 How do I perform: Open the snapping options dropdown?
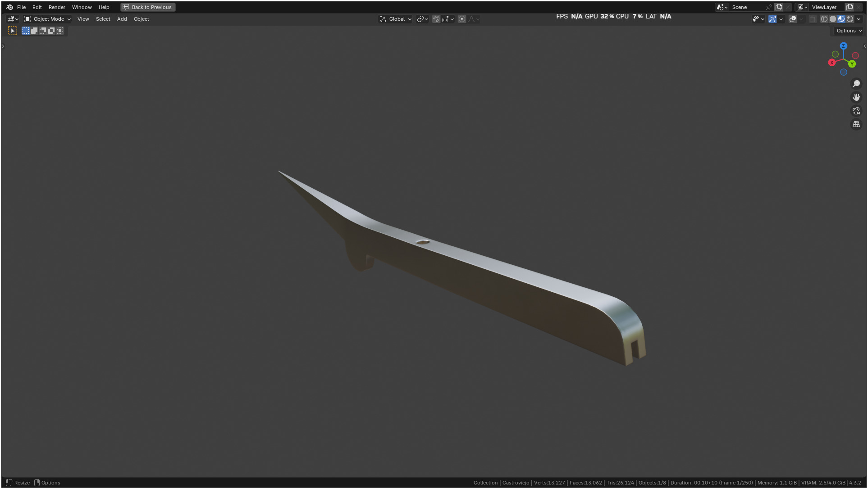[x=448, y=19]
